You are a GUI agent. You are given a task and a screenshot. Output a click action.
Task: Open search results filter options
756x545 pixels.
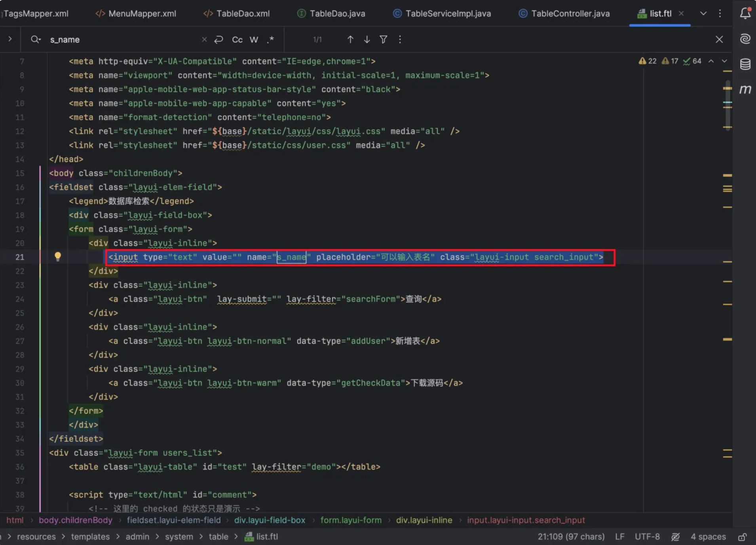pyautogui.click(x=383, y=39)
